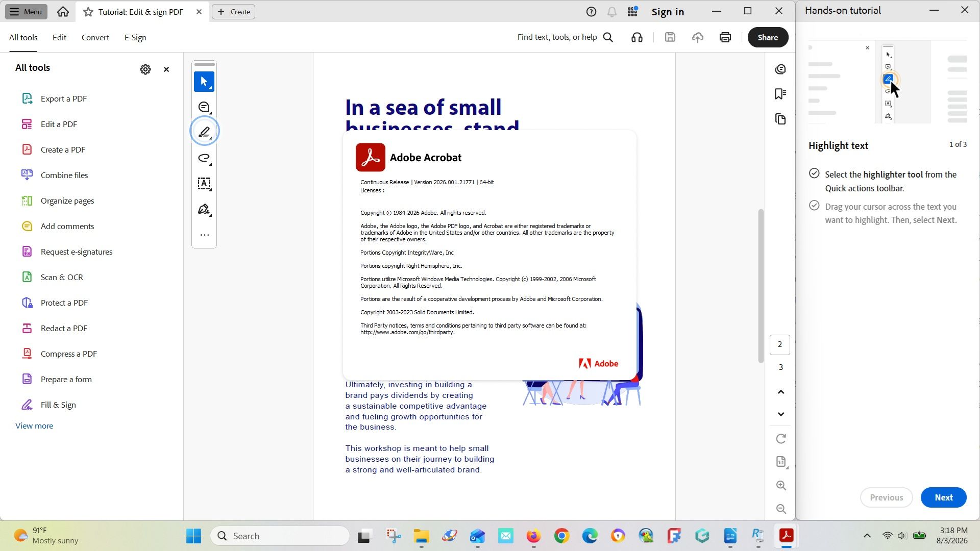
Task: Show more quick toolbar options ellipsis
Action: pos(204,235)
